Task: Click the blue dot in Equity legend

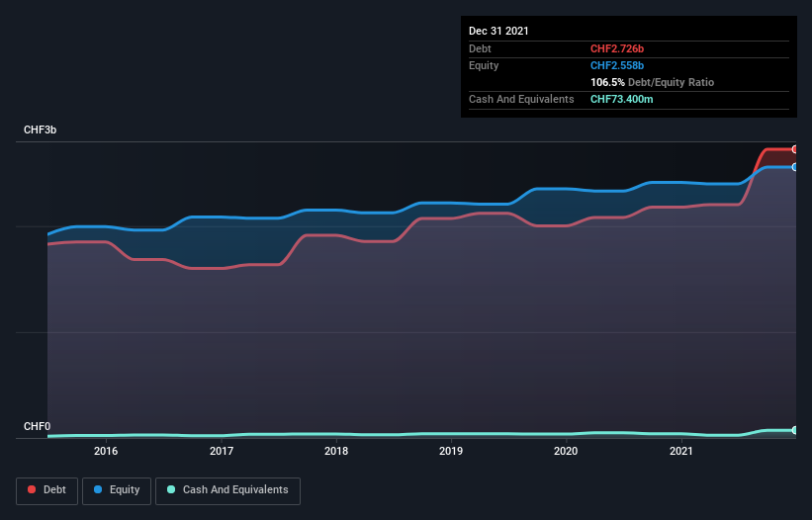Action: click(98, 489)
